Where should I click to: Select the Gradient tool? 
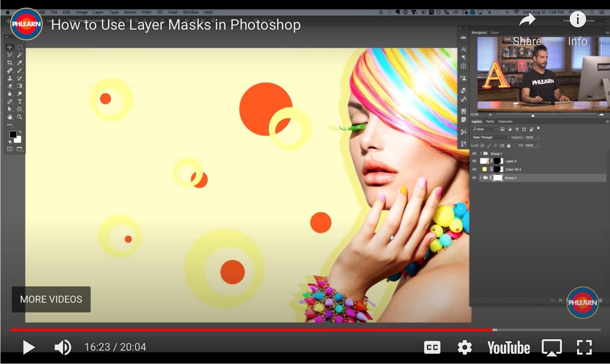click(x=20, y=86)
